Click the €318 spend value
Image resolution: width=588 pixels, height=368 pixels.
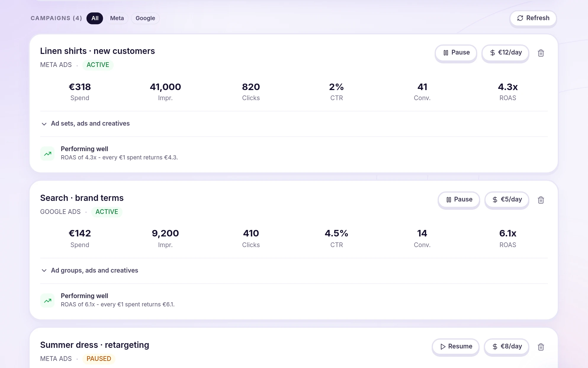[x=80, y=87]
